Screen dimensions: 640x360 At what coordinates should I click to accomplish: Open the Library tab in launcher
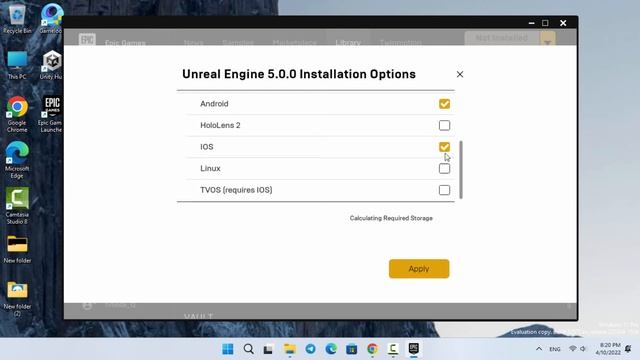click(348, 42)
